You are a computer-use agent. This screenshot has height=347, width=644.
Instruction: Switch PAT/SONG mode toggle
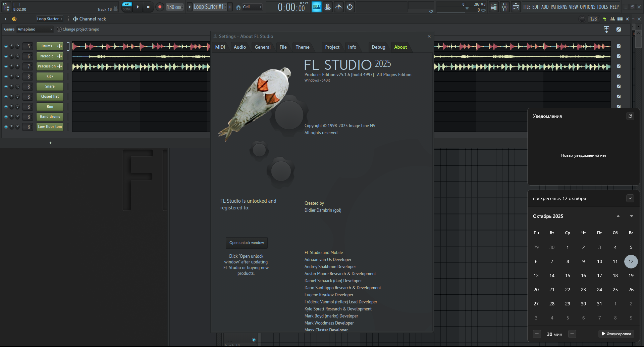[127, 7]
